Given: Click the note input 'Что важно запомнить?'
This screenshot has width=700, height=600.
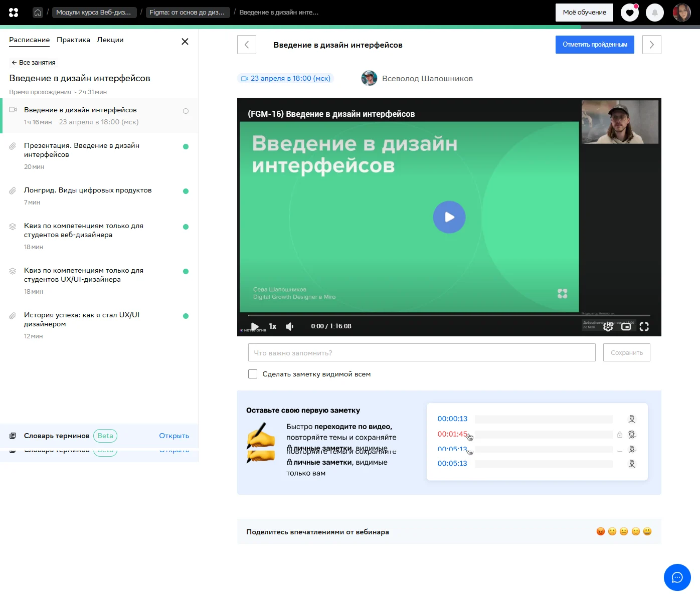Looking at the screenshot, I should tap(422, 352).
